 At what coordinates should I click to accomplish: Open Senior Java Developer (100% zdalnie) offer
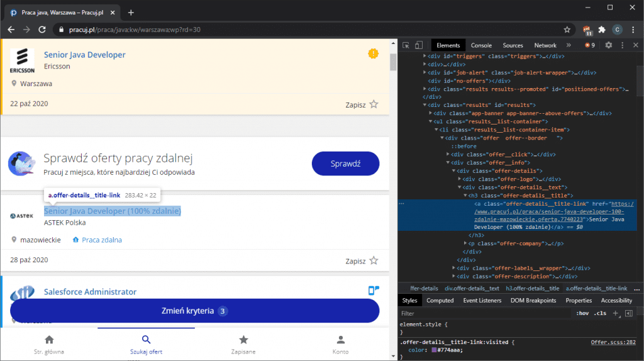[112, 211]
